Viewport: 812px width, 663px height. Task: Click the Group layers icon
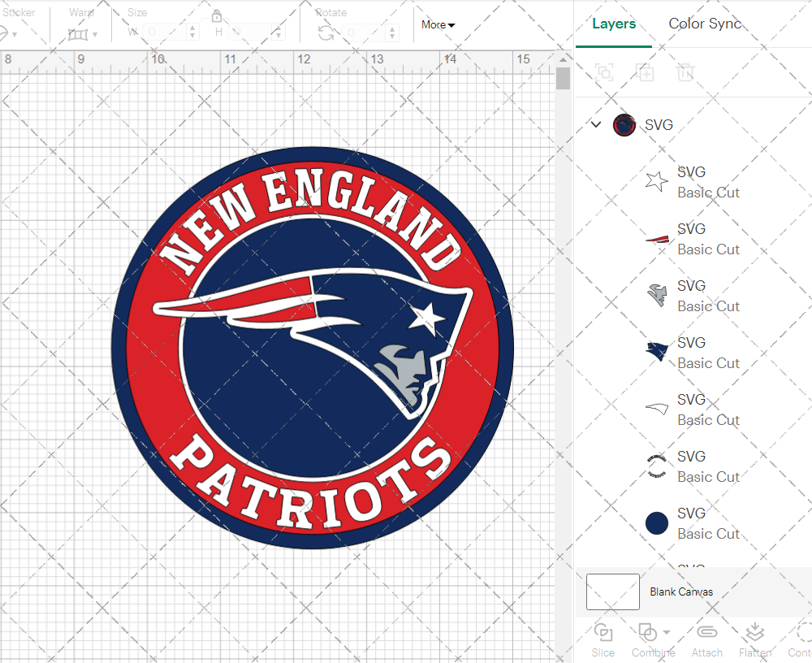[x=604, y=72]
